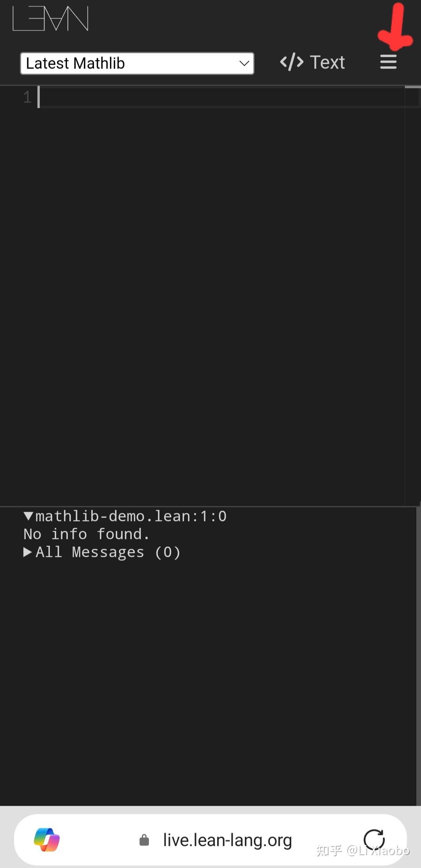
Task: Tap the Copilot icon in address bar
Action: (47, 840)
